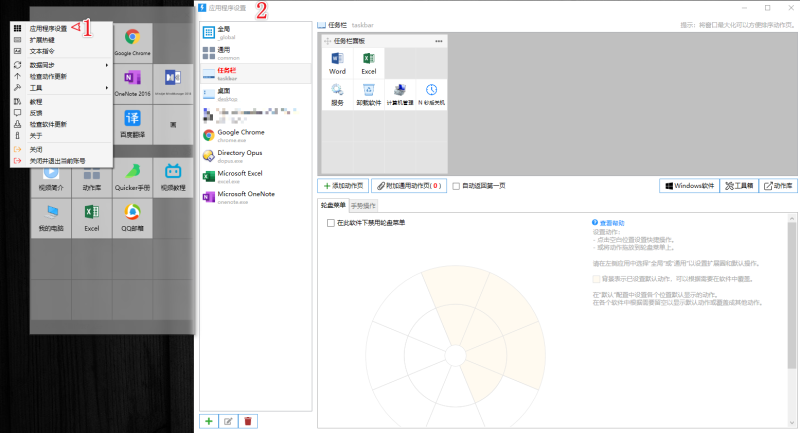Open the MindManager tile in Quicker panel
This screenshot has width=800, height=433.
point(173,84)
